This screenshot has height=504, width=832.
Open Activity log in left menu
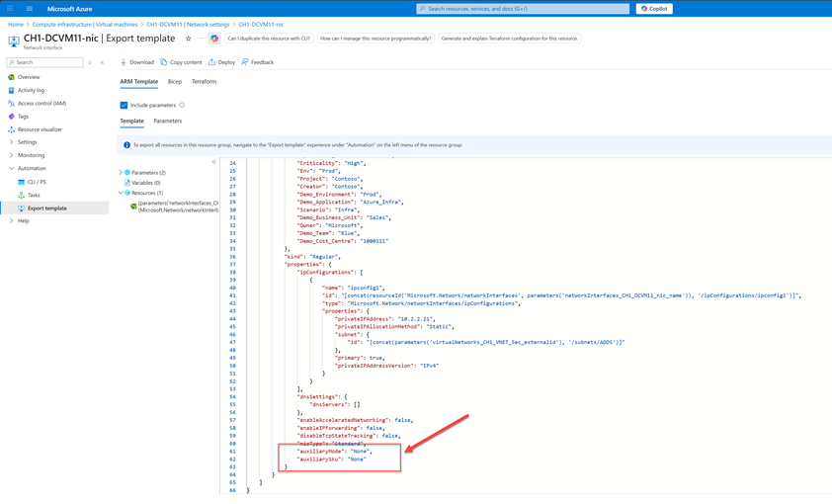click(x=31, y=90)
